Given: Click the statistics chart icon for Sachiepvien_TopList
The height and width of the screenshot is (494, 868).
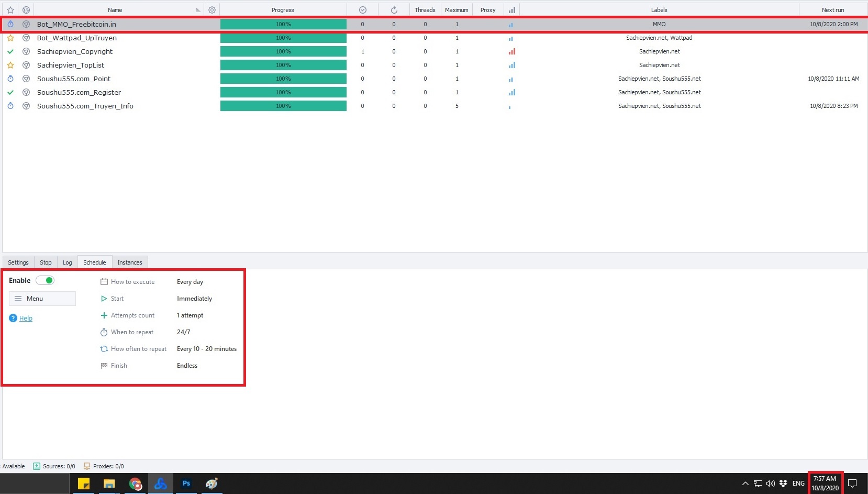Looking at the screenshot, I should pos(512,65).
